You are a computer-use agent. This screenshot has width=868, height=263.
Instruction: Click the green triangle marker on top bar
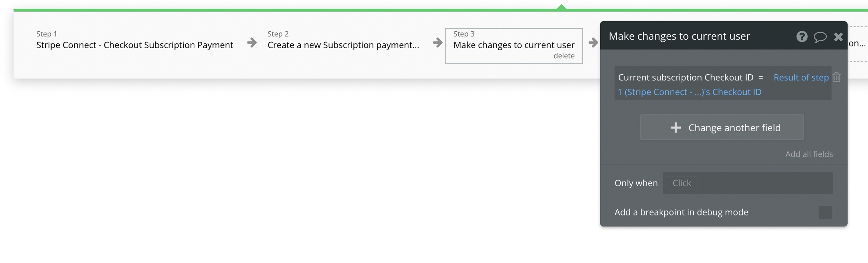click(x=561, y=7)
